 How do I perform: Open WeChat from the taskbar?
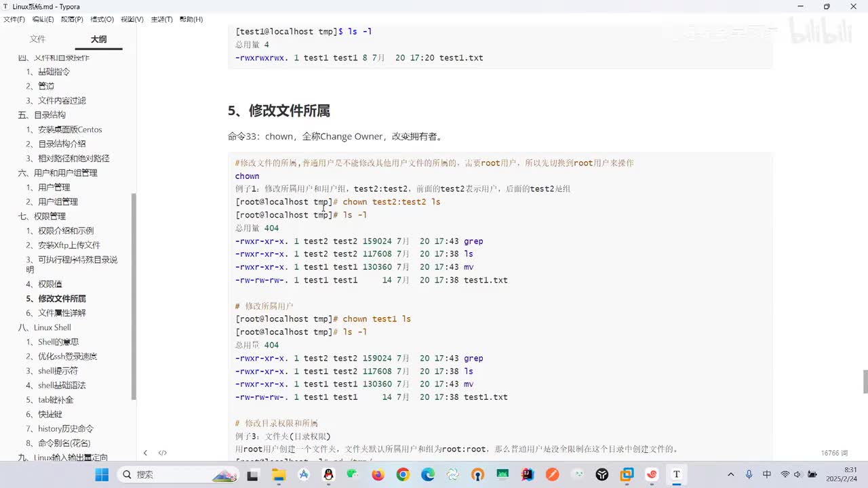point(353,475)
